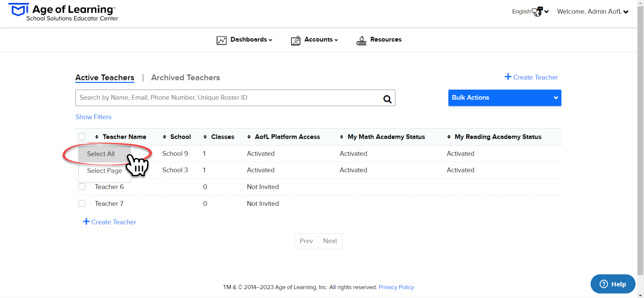
Task: Check the box for Teacher 7
Action: pos(82,203)
